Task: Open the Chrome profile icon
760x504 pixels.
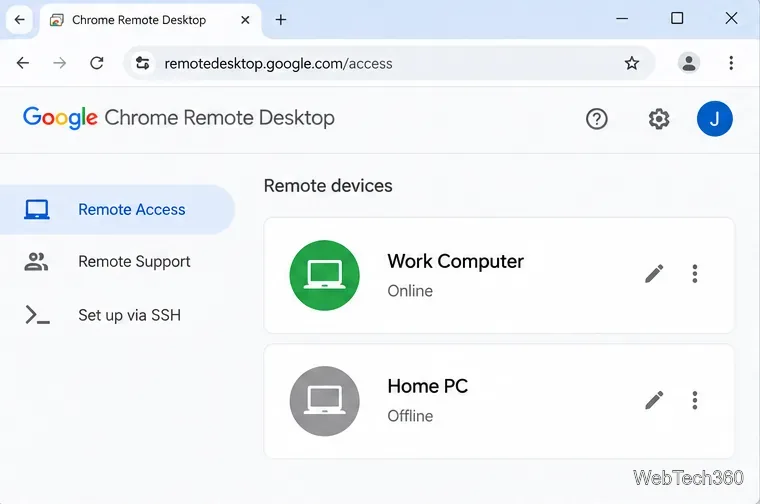Action: tap(688, 63)
